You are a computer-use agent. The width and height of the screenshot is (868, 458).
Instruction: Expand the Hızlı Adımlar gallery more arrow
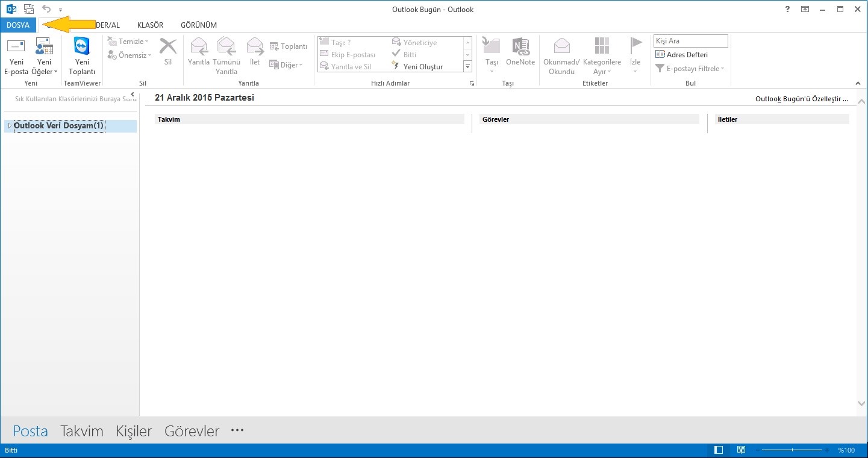coord(467,67)
